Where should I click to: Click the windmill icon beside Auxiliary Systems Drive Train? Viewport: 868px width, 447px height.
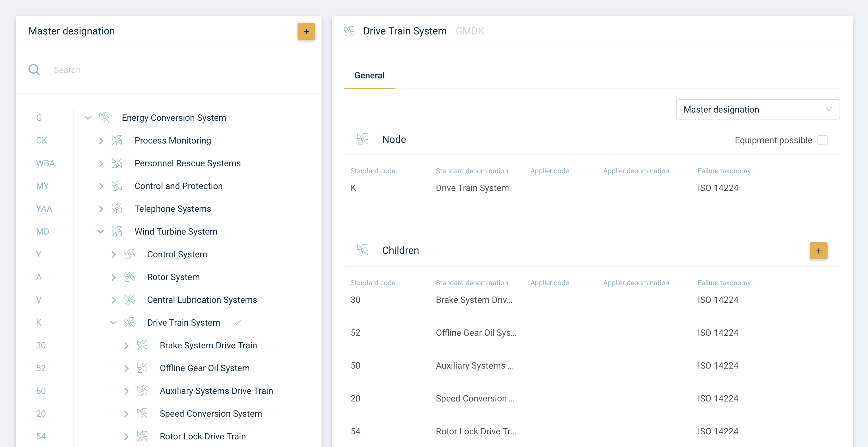tap(142, 391)
